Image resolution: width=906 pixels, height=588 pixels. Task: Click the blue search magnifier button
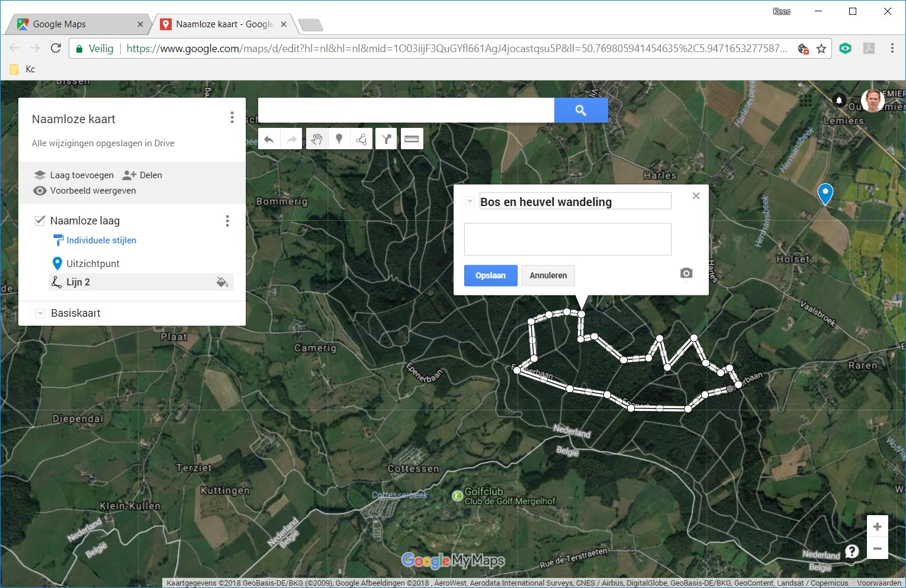pos(580,110)
